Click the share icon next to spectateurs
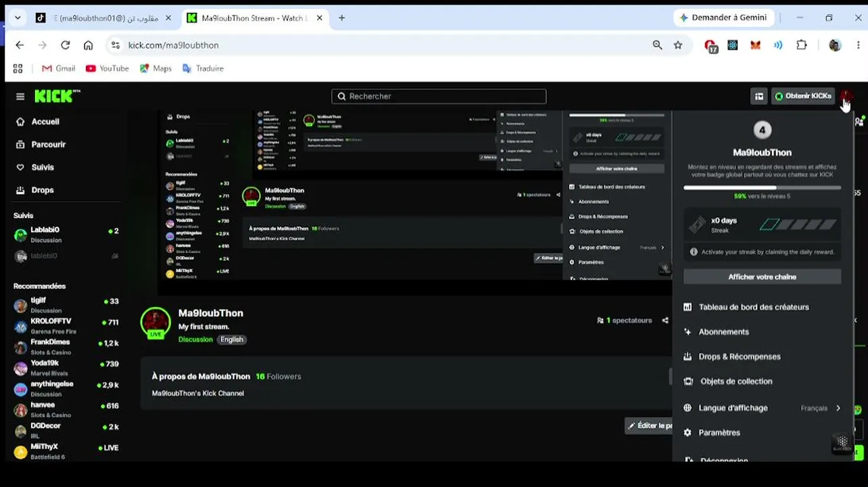This screenshot has width=868, height=487. tap(665, 321)
